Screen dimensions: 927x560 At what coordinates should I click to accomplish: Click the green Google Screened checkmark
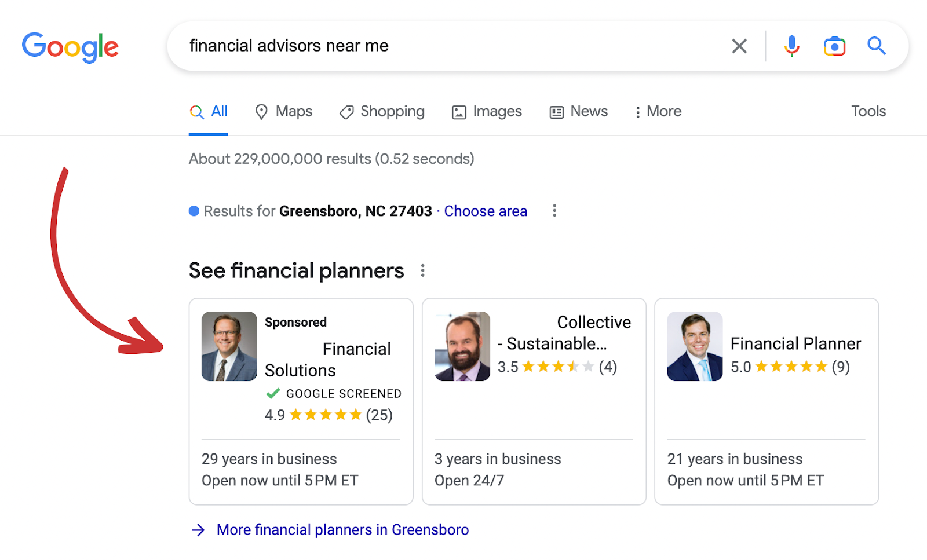[x=272, y=393]
